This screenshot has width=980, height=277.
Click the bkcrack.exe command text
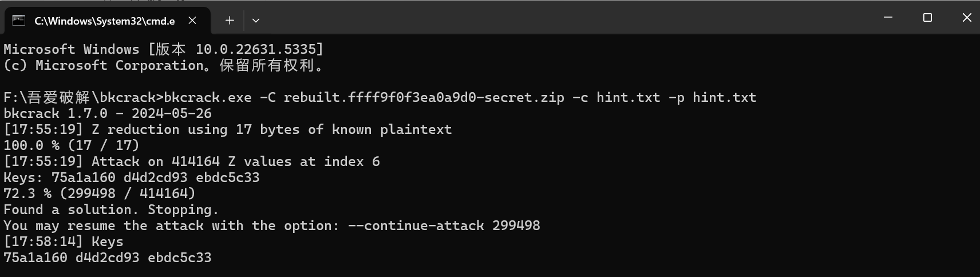(x=207, y=97)
